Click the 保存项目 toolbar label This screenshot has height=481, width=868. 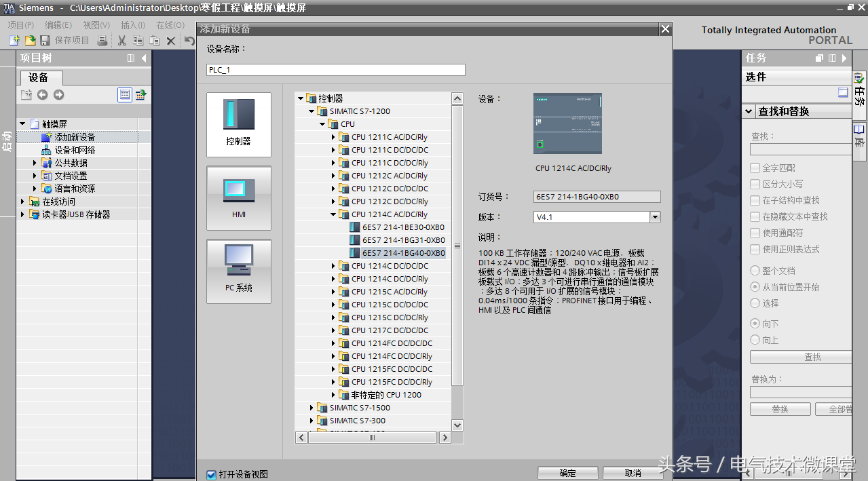(72, 41)
